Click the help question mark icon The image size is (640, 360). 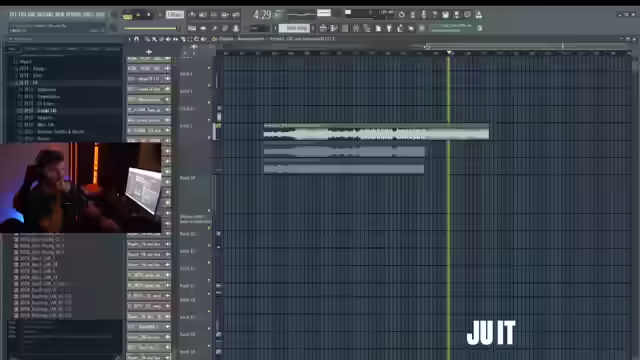click(435, 15)
